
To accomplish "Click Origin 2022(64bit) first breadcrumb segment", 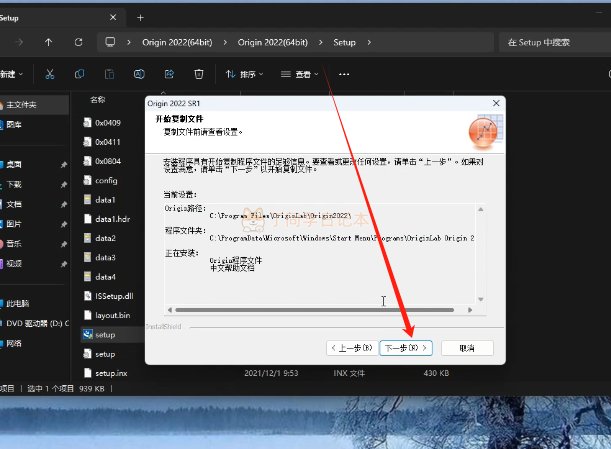I will 176,42.
